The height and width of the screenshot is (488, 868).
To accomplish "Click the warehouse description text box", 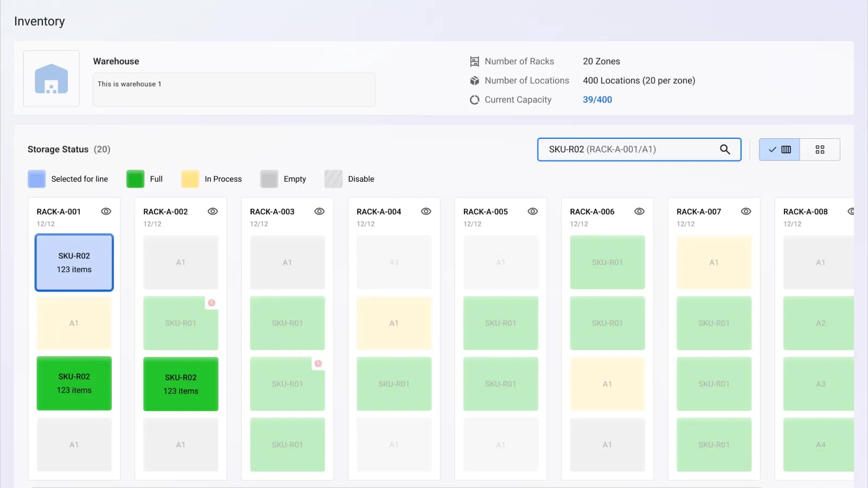I will pyautogui.click(x=234, y=89).
